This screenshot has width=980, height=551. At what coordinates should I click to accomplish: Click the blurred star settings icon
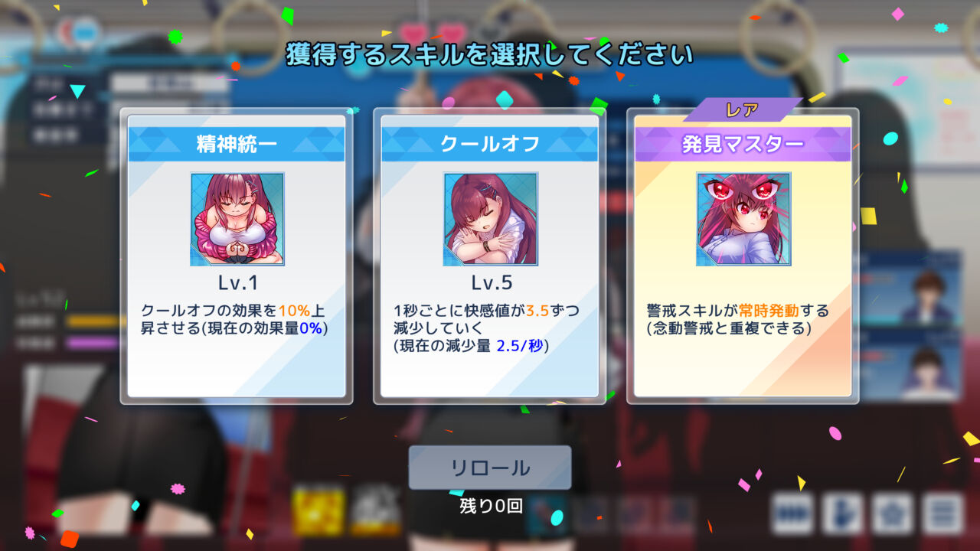893,513
